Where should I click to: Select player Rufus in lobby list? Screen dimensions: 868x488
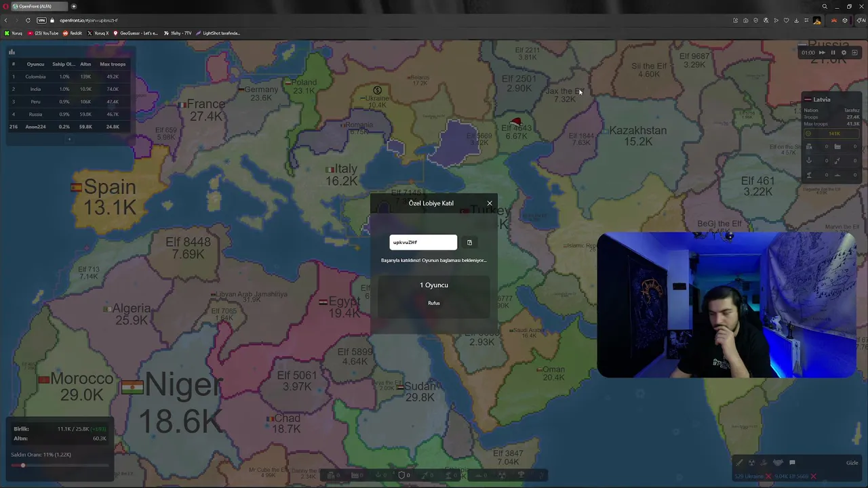[x=434, y=303]
